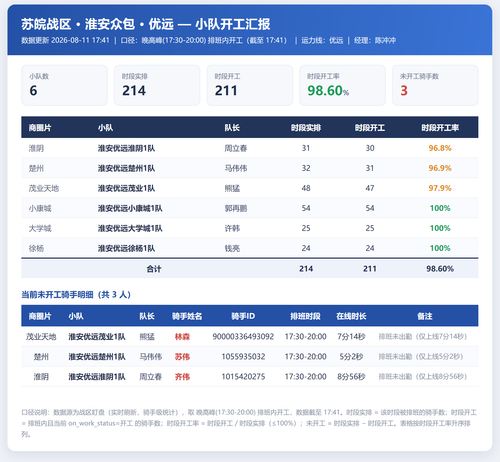Image resolution: width=500 pixels, height=462 pixels.
Task: Click the report title 小队开工汇报
Action: (233, 24)
